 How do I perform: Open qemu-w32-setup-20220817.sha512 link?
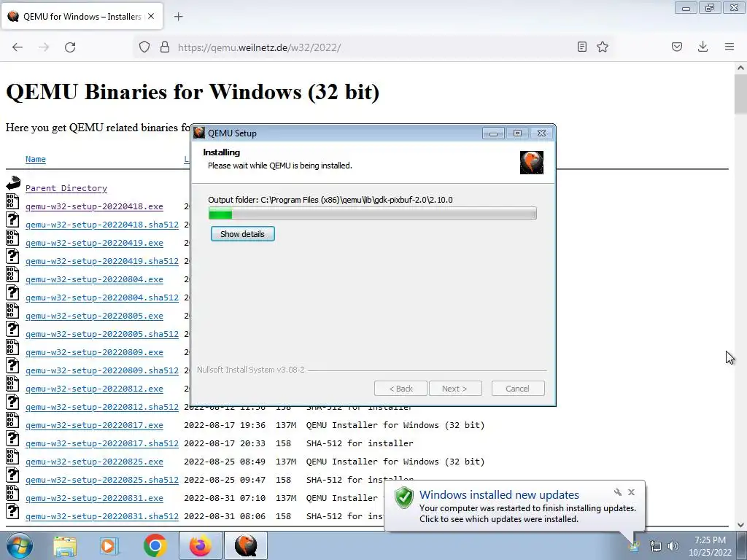[x=102, y=443]
